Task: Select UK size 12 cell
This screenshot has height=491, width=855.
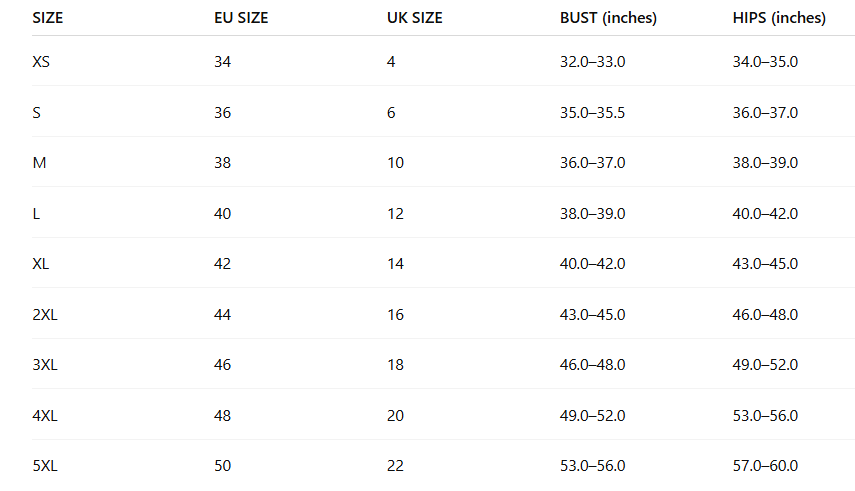Action: (x=395, y=214)
